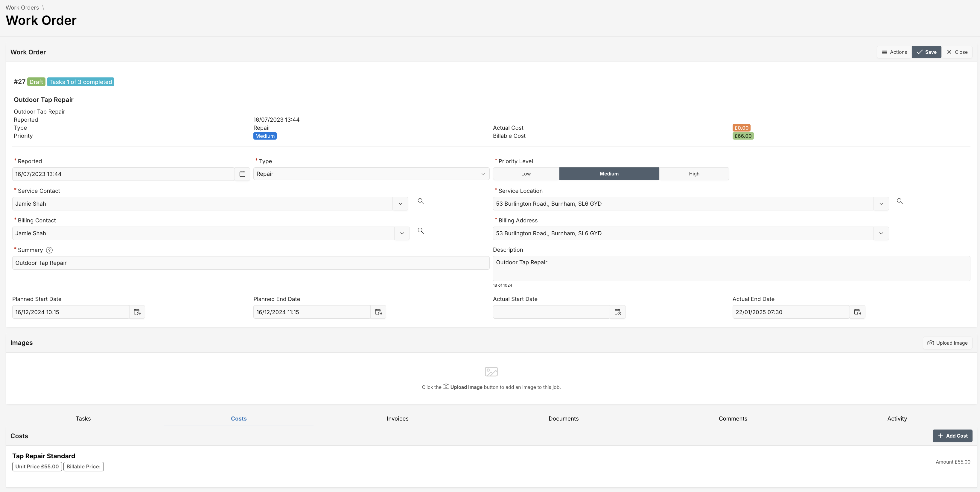Click the £0.00 actual cost badge
Screen dimensions: 980x492
tap(741, 128)
